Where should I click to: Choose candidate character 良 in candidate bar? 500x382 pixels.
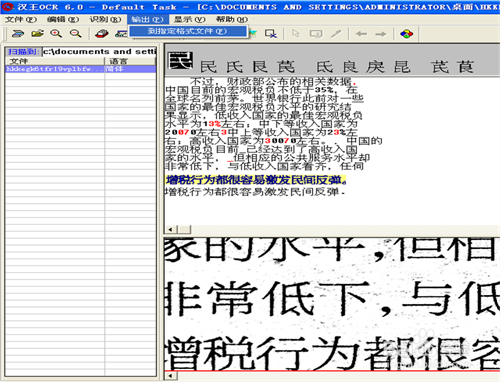(x=350, y=67)
